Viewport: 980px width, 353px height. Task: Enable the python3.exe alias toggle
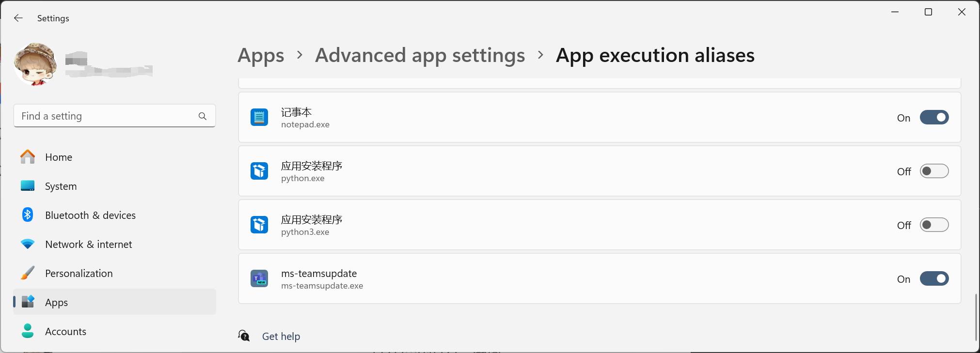(x=934, y=225)
